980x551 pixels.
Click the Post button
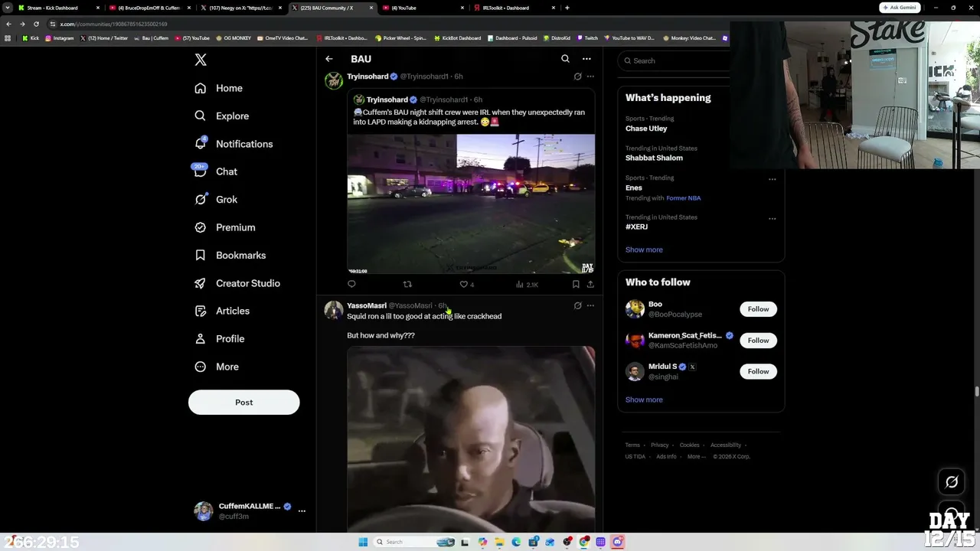(243, 403)
